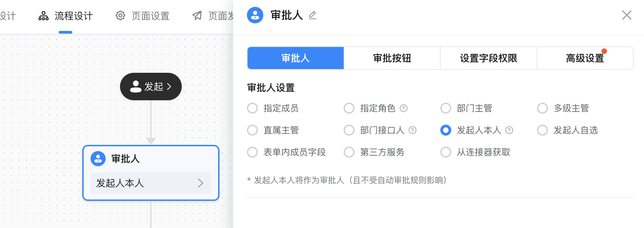Viewport: 644px width, 228px height.
Task: Click the paper-plane publish icon
Action: pos(197,15)
